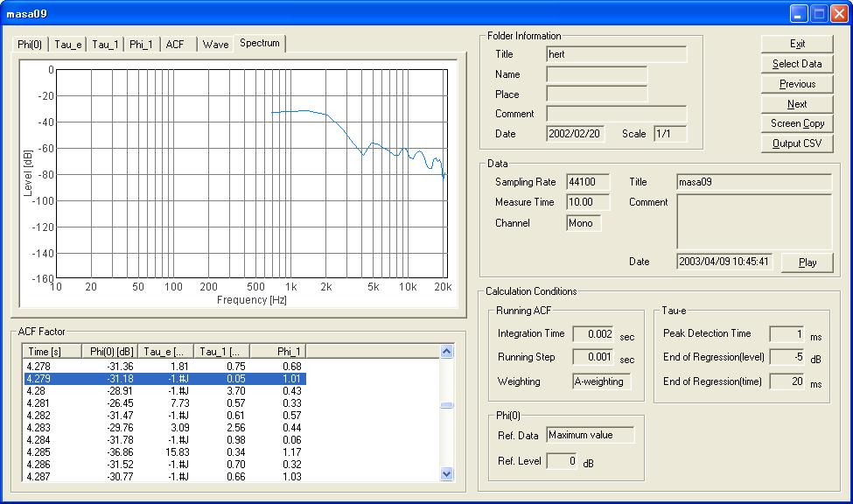Select End of Regression(level) field

(787, 357)
